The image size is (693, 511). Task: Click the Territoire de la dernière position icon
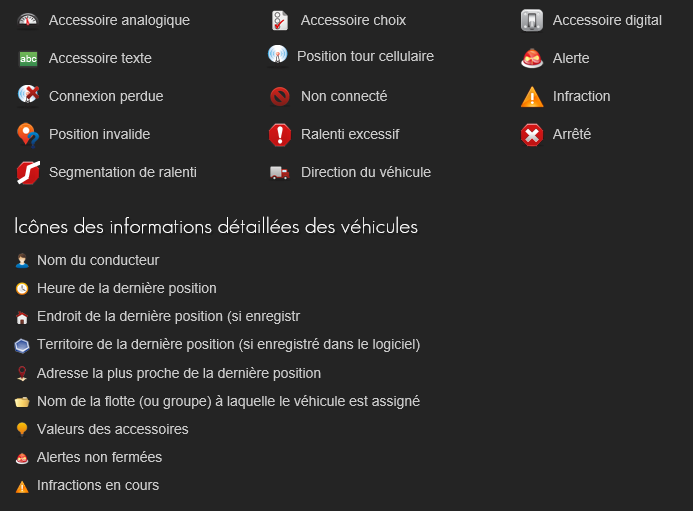tap(22, 345)
